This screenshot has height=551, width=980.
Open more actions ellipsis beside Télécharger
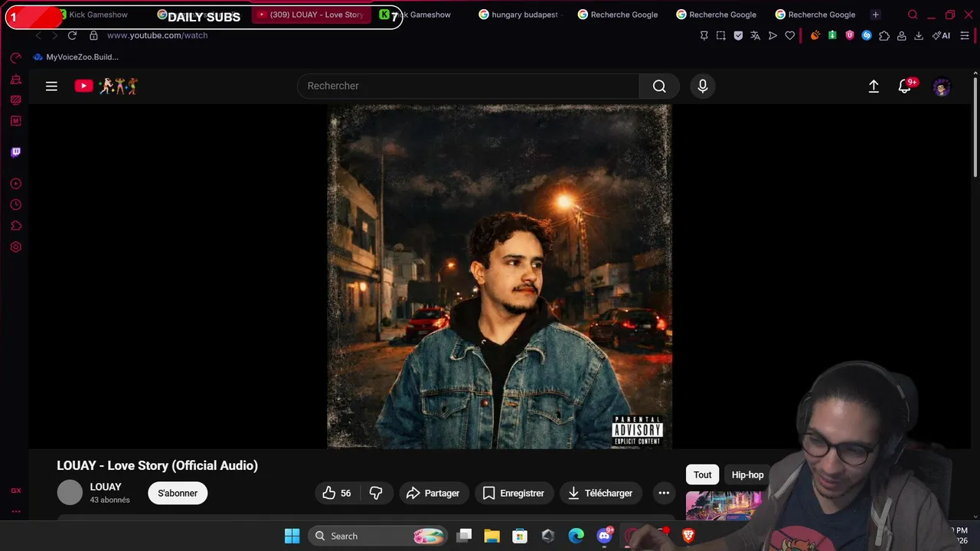[x=664, y=493]
